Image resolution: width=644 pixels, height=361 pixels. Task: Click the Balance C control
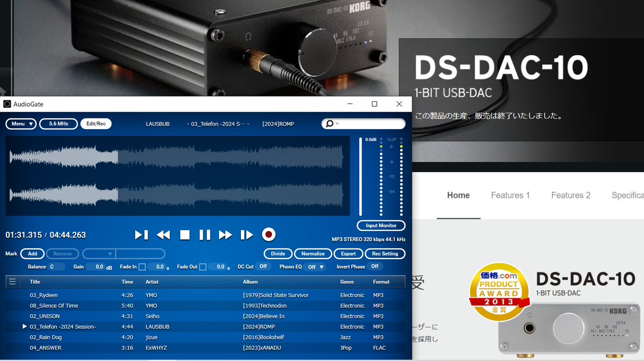(x=56, y=267)
